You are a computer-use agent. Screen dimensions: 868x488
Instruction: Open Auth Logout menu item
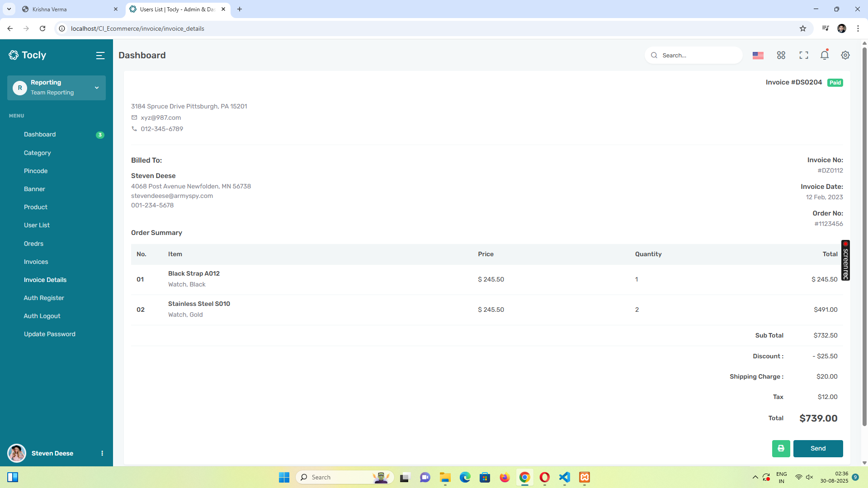tap(42, 316)
